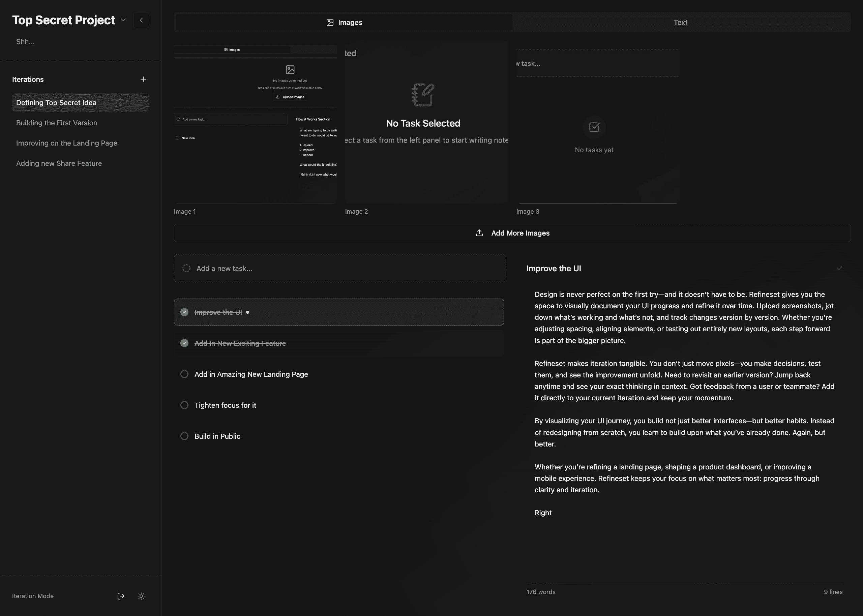The height and width of the screenshot is (616, 863).
Task: Click checkmark icon beside Improve the UI title
Action: (x=839, y=268)
